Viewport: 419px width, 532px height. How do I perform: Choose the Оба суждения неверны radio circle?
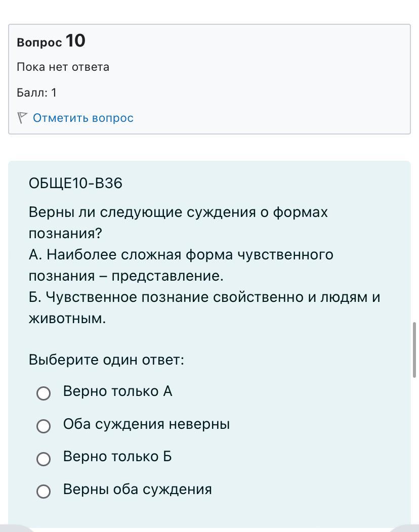coord(44,426)
